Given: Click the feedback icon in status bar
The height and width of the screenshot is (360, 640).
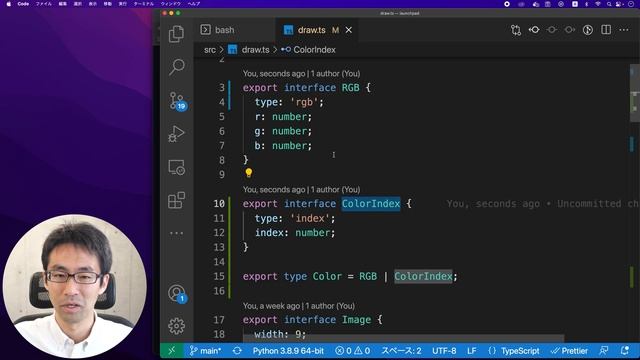Looking at the screenshot, I should (604, 351).
